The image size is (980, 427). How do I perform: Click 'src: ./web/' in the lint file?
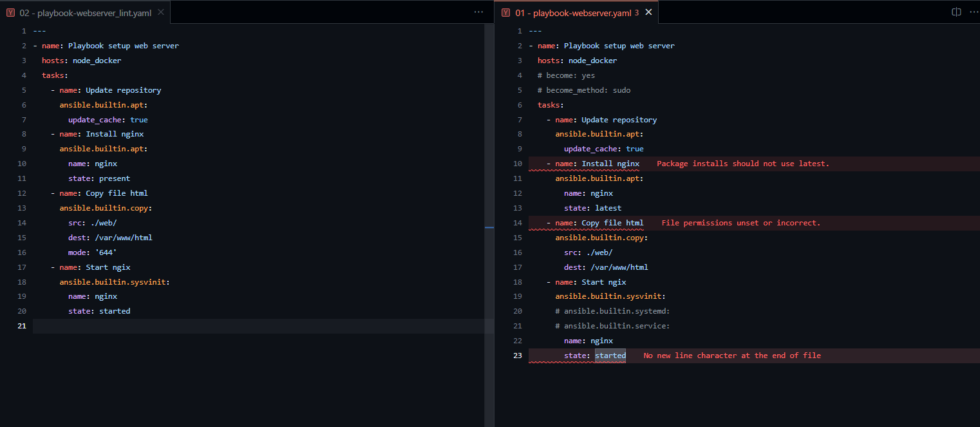coord(93,223)
